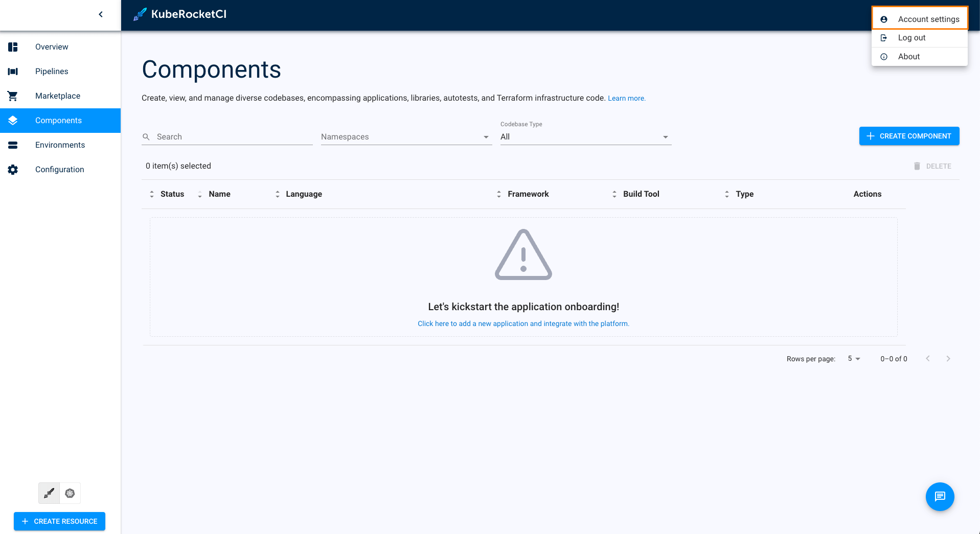Open the Pipelines section via its icon

(x=13, y=71)
